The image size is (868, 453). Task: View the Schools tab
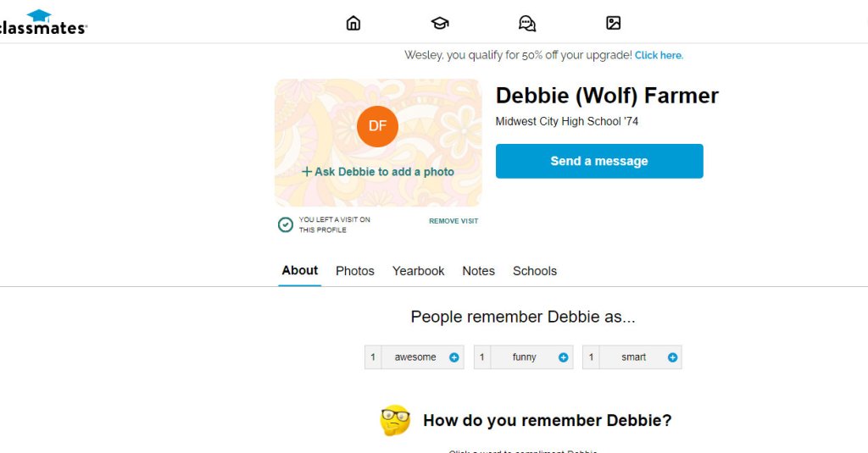535,271
